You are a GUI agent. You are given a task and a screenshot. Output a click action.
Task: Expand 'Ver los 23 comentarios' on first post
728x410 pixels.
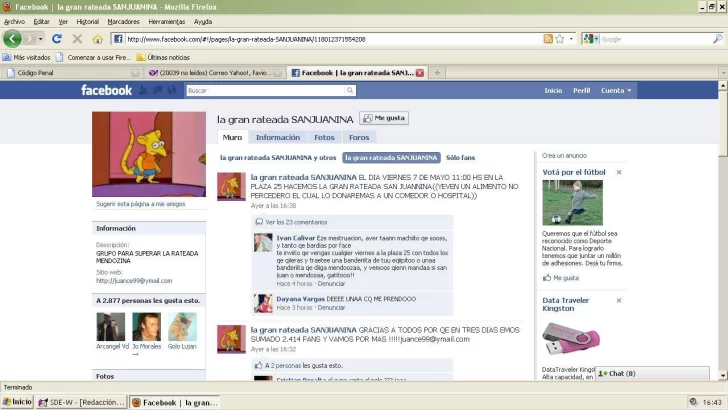coord(296,222)
